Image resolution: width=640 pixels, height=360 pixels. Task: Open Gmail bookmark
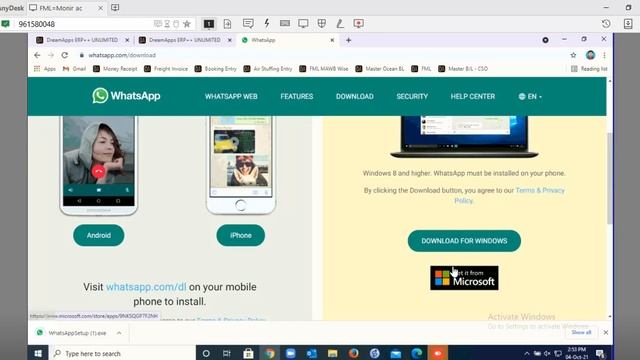(74, 69)
